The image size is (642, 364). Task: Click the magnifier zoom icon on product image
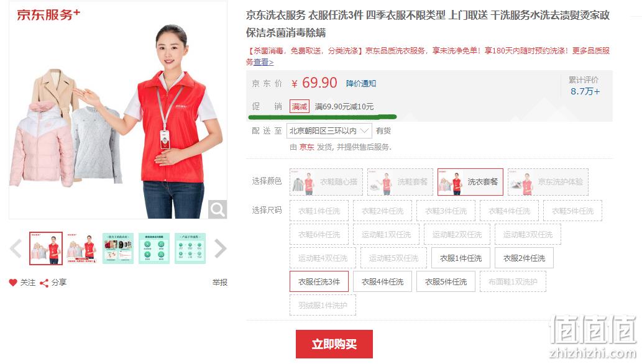[x=217, y=209]
